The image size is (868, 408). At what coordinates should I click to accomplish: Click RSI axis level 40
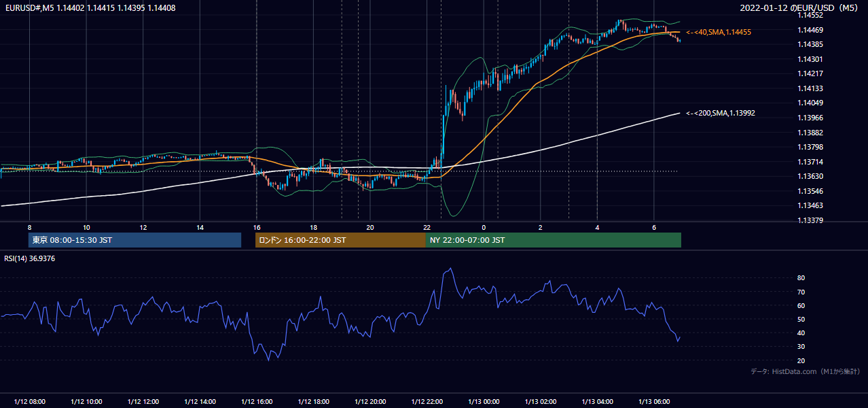pos(801,333)
